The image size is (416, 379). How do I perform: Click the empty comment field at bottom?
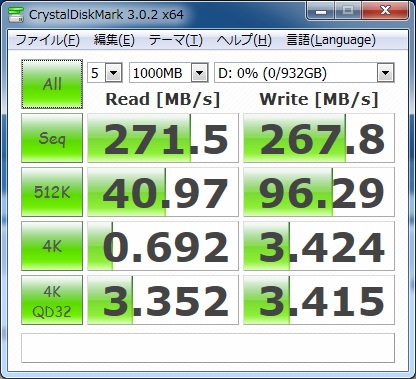point(208,348)
